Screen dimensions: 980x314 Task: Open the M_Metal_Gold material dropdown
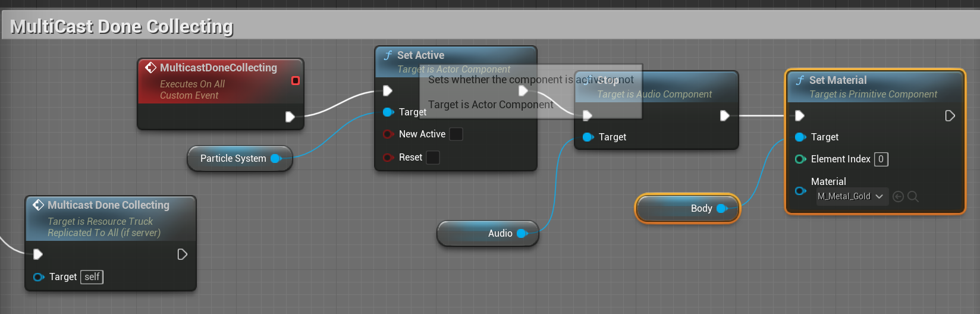pos(851,196)
